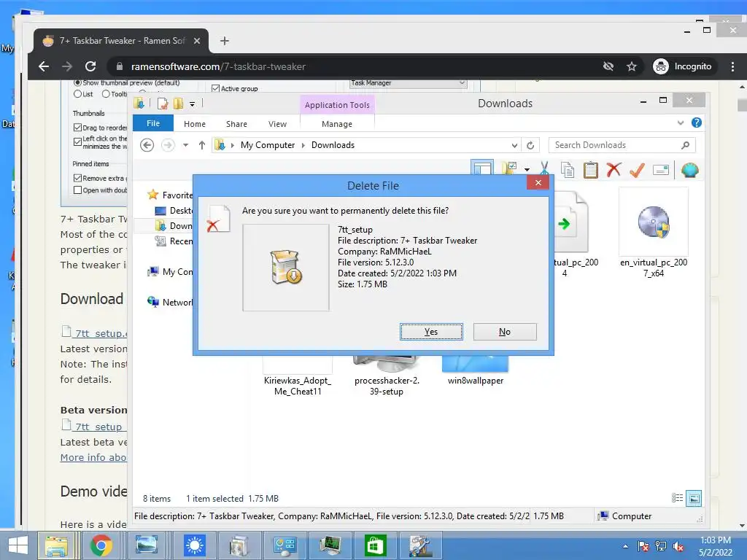Click the search magnifier in Search Downloads
Screen dimensions: 747x560
coord(685,145)
